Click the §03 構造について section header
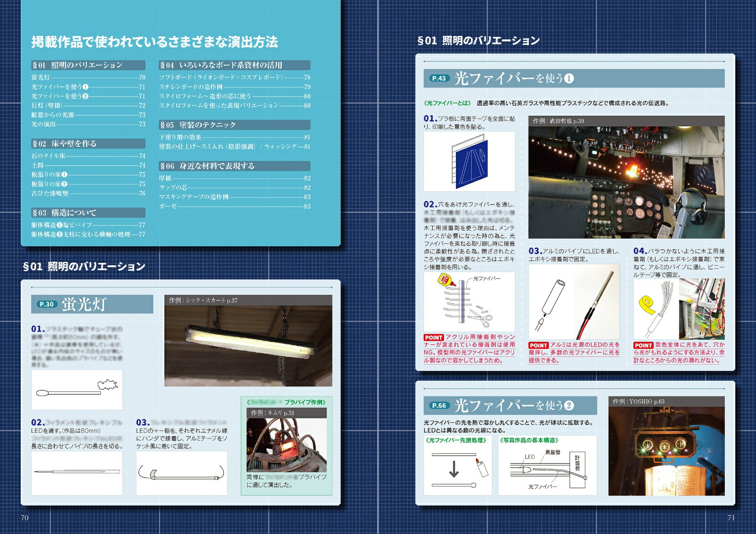756x534 pixels. coord(88,213)
